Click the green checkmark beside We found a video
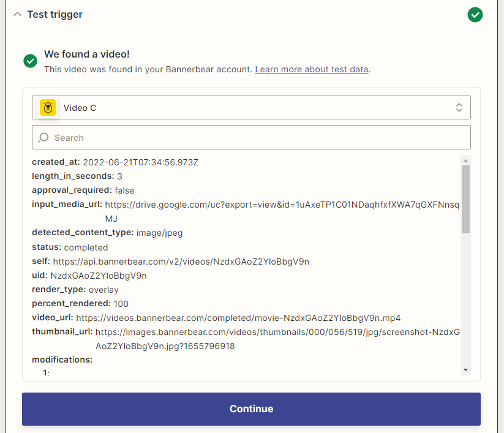 (30, 61)
